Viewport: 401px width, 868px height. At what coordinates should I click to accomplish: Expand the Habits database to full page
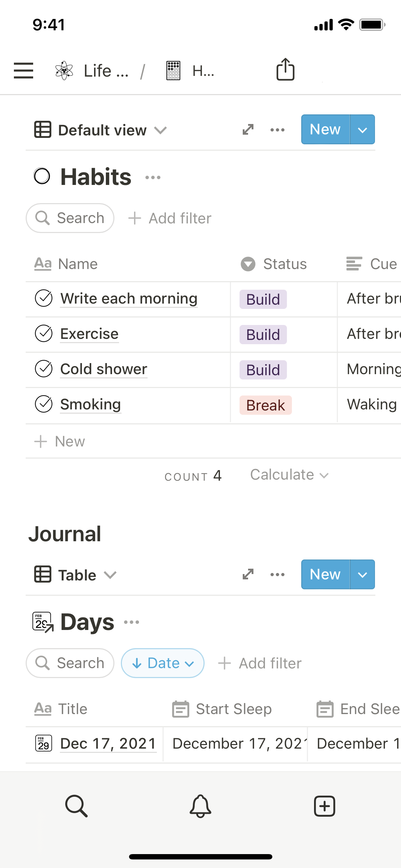click(x=248, y=130)
